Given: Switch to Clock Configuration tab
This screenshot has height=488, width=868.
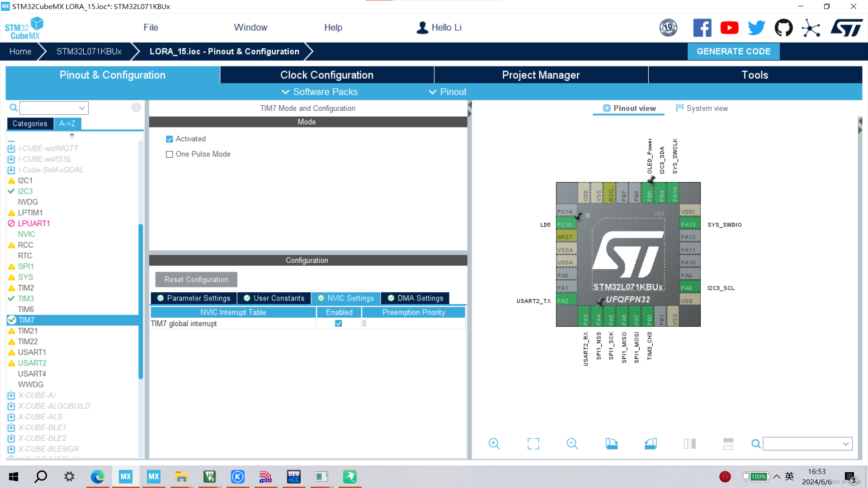Looking at the screenshot, I should coord(327,75).
